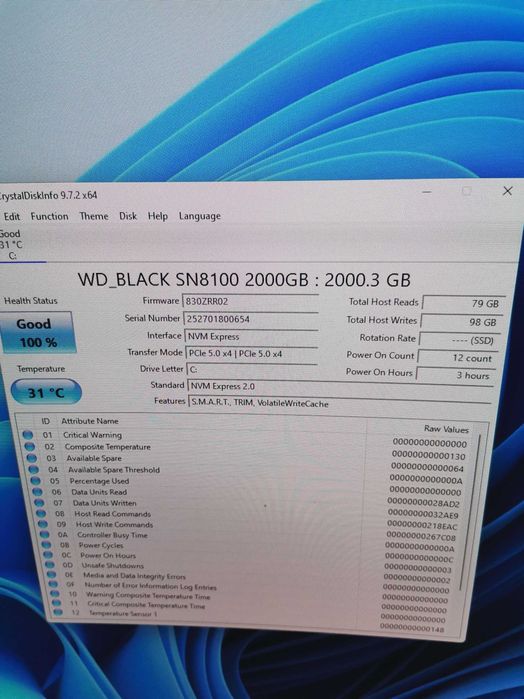Select the Controller Busy Time attribute name
The image size is (524, 699).
tap(112, 535)
